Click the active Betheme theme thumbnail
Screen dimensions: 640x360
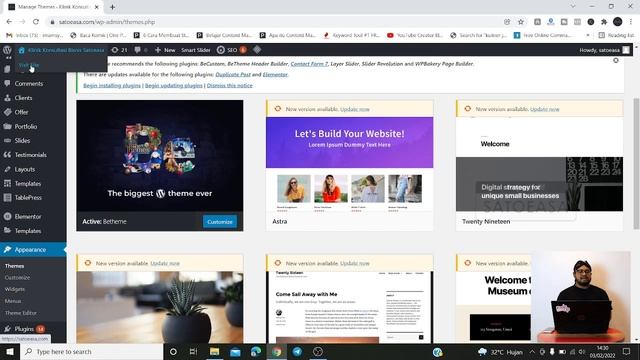tap(160, 156)
